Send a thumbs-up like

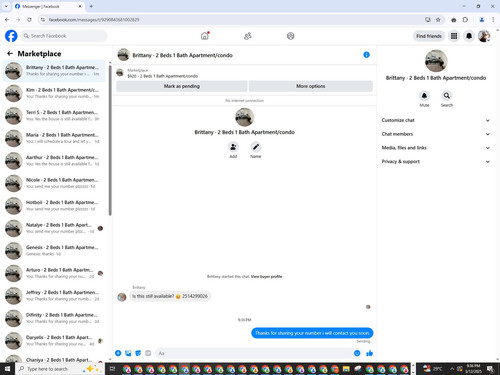point(369,353)
